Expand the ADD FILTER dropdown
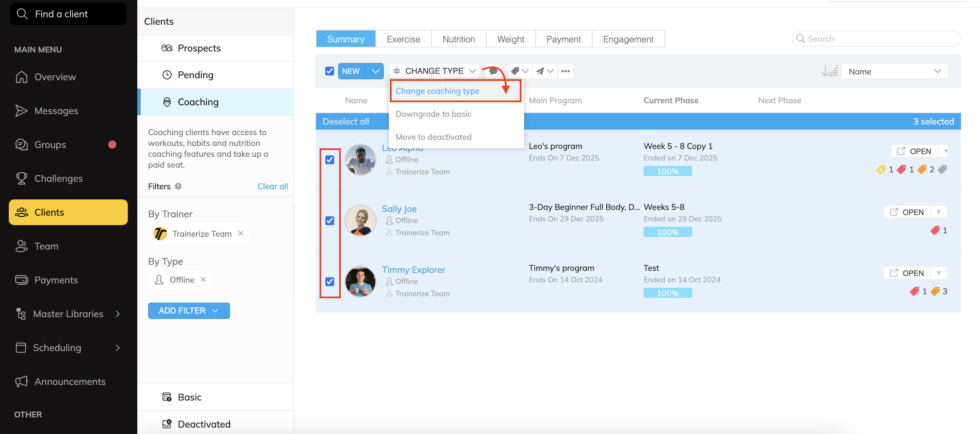Viewport: 980px width, 434px height. point(189,311)
